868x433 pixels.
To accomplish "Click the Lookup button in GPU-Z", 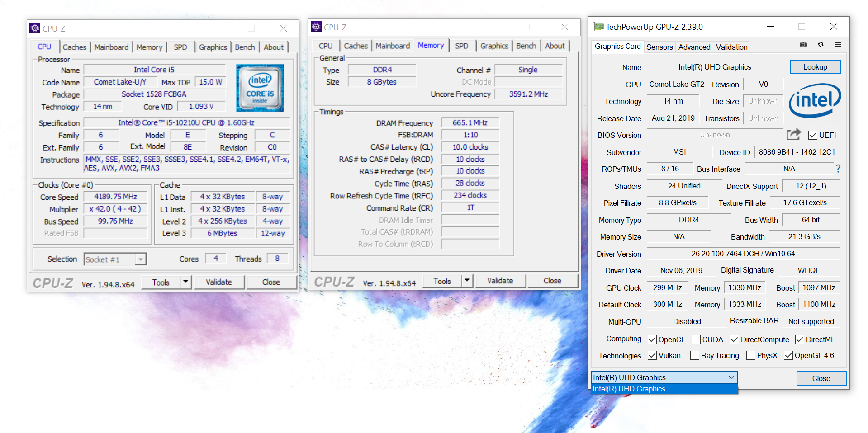I will (x=815, y=67).
